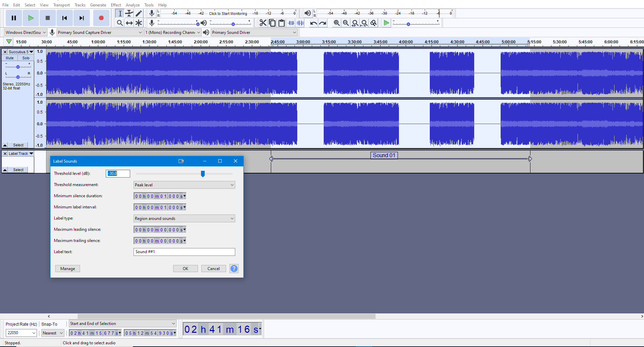
Task: Solo the Succubus audio track
Action: [26, 58]
